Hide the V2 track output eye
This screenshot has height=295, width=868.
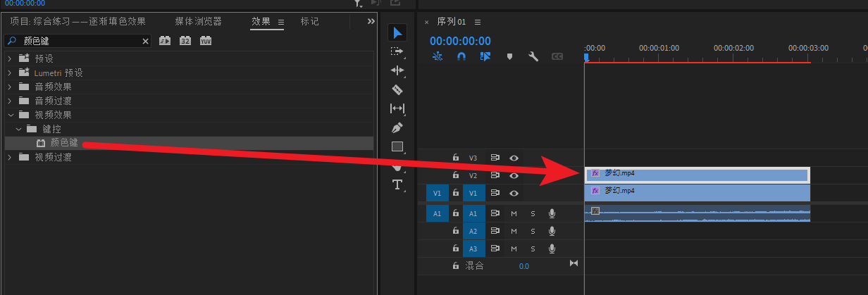pyautogui.click(x=514, y=175)
